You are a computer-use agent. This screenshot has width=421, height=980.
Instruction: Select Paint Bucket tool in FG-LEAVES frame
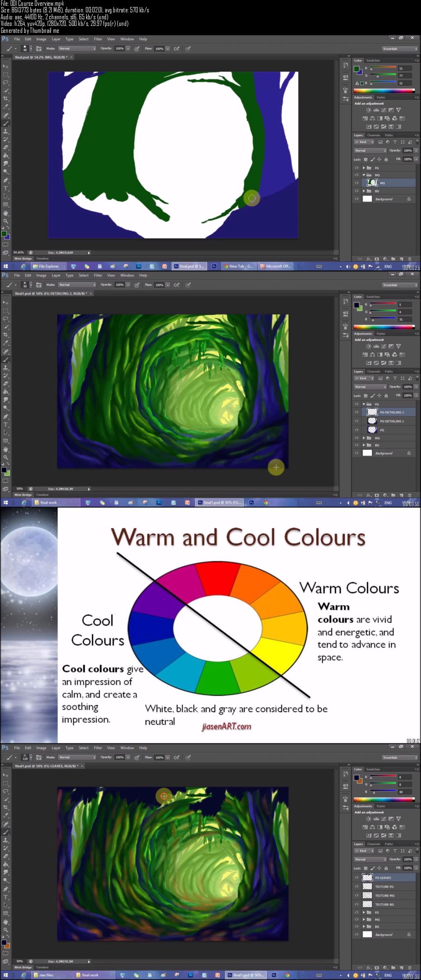6,864
